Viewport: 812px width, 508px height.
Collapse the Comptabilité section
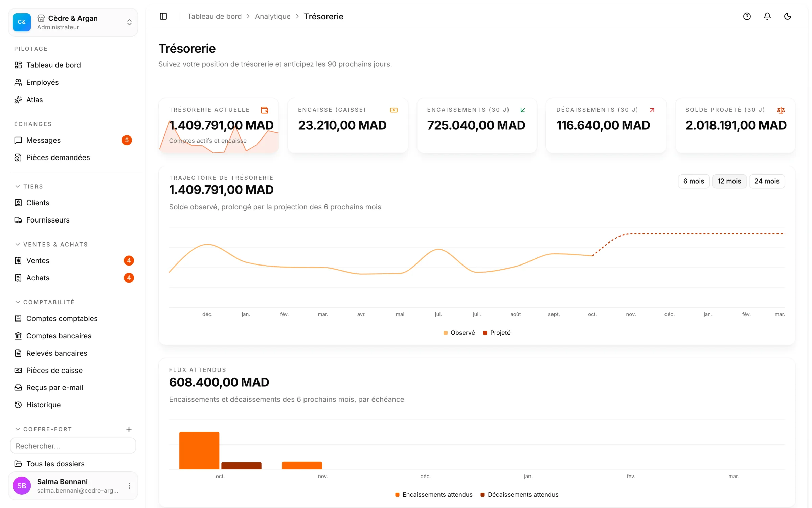45,302
